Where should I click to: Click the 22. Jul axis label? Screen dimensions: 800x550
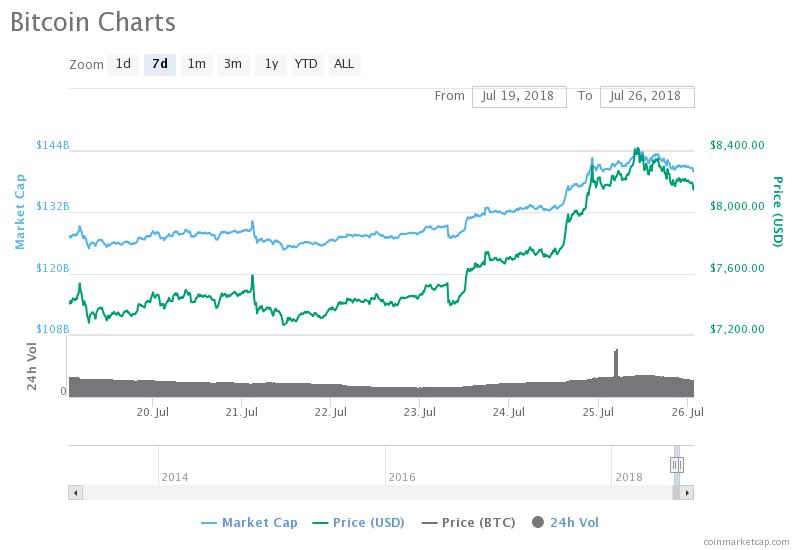coord(331,412)
